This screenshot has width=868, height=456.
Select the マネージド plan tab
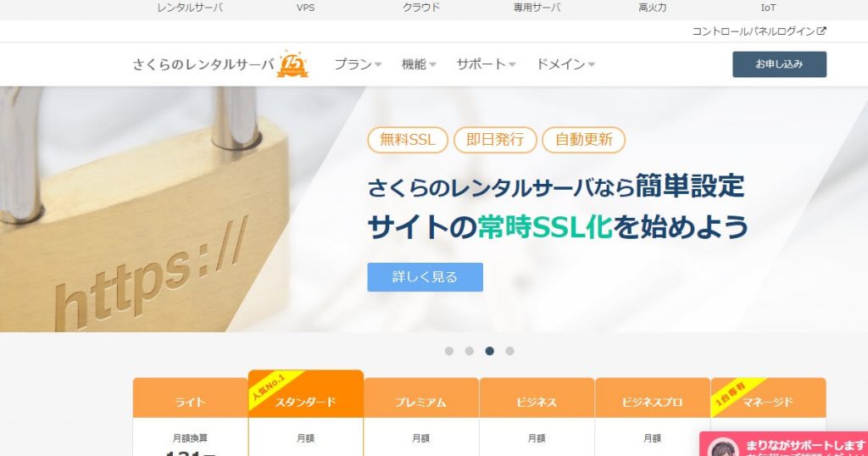point(768,398)
